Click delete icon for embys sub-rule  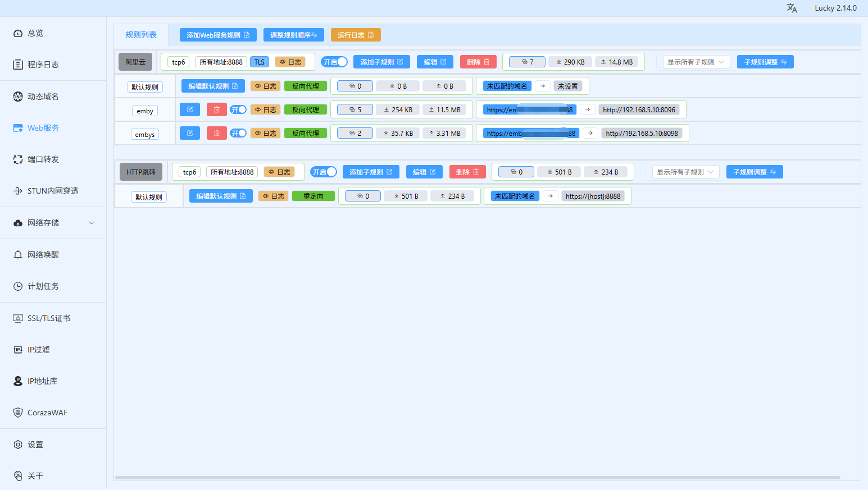point(217,133)
